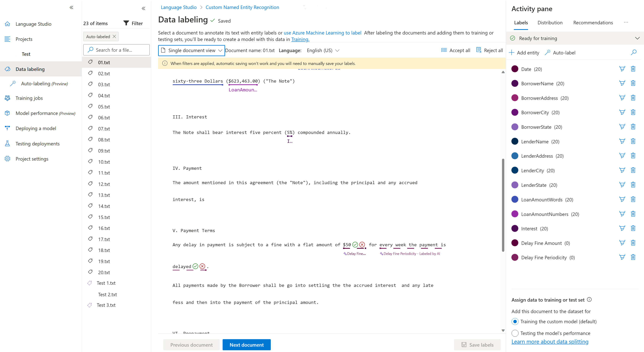This screenshot has height=352, width=644.
Task: Delete the Delay Fine Periodicity entity
Action: coord(633,257)
